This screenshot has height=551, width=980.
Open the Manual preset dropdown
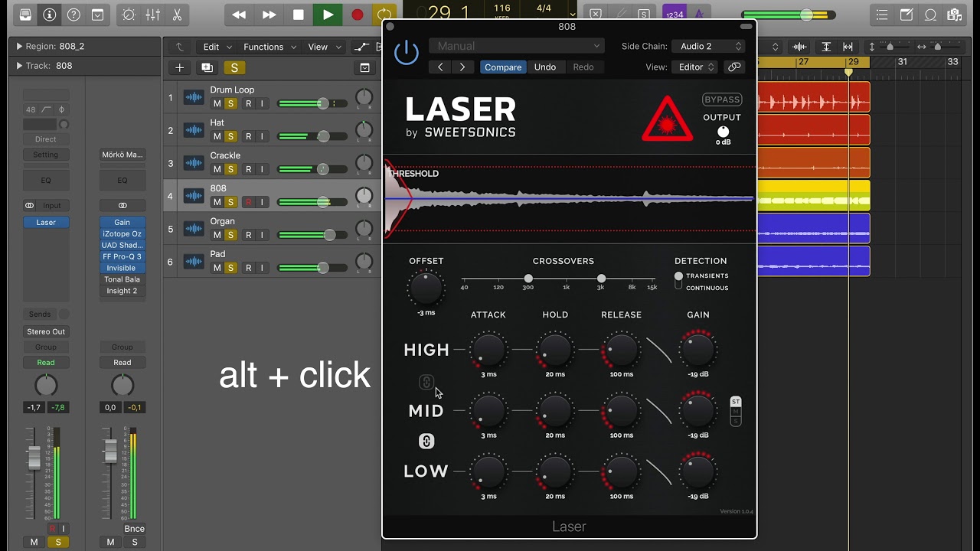(x=517, y=46)
